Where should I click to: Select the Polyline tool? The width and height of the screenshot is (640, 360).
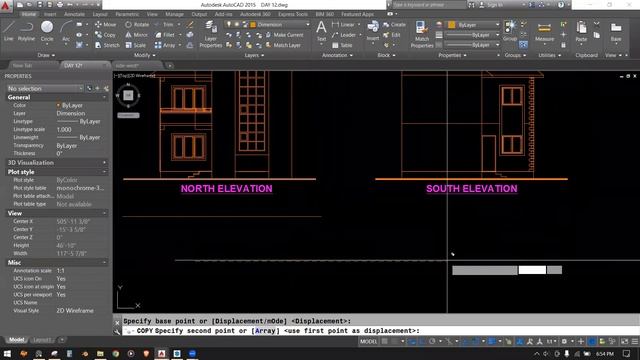[26, 31]
